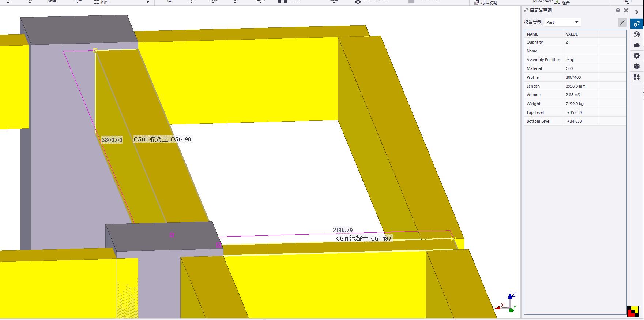Select the Assembly Position row label
The image size is (644, 320).
click(x=543, y=60)
